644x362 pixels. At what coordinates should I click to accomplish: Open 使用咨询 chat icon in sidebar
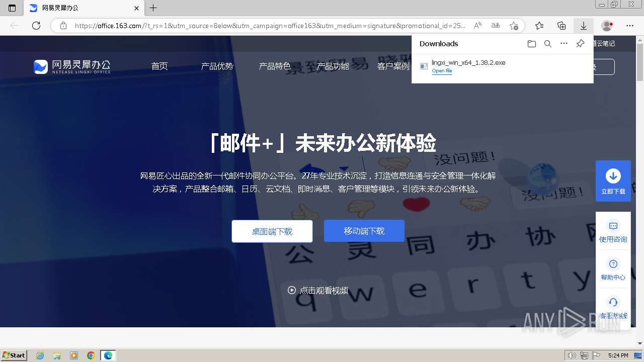tap(613, 226)
